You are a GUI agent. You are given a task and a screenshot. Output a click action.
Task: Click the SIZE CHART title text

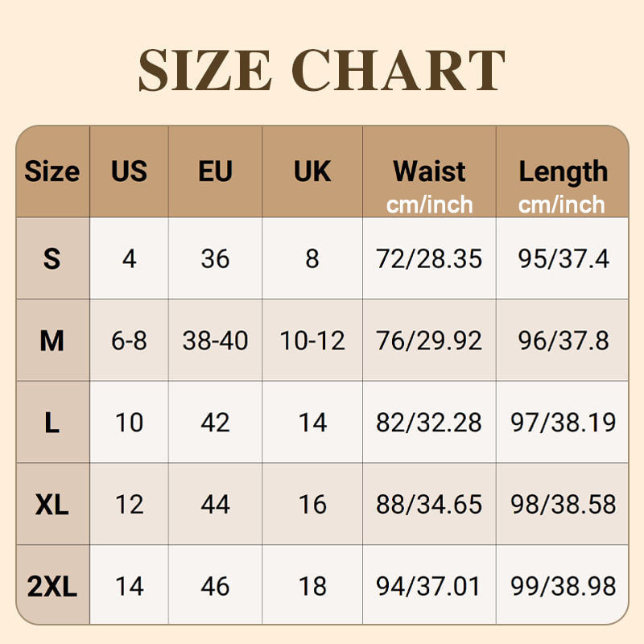tap(322, 71)
